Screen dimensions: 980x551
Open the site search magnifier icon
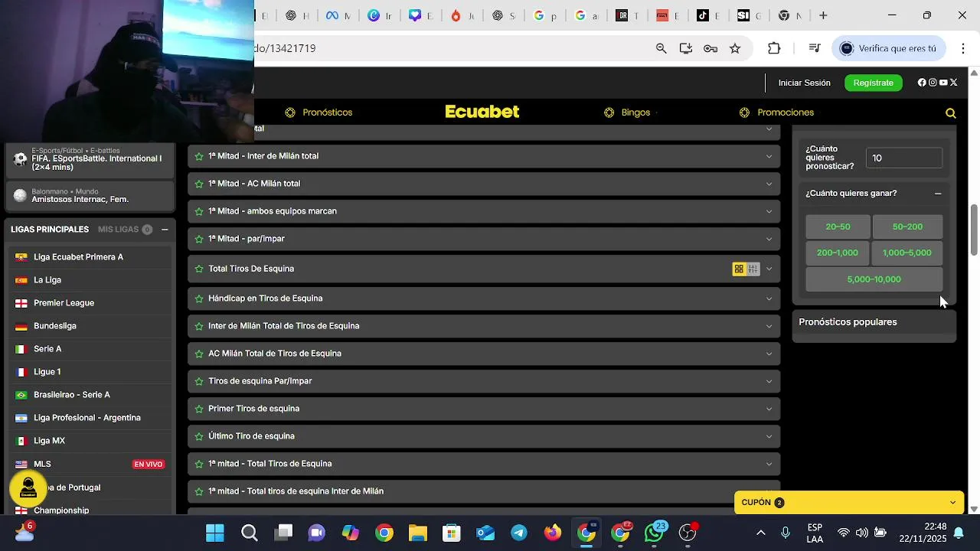[951, 113]
